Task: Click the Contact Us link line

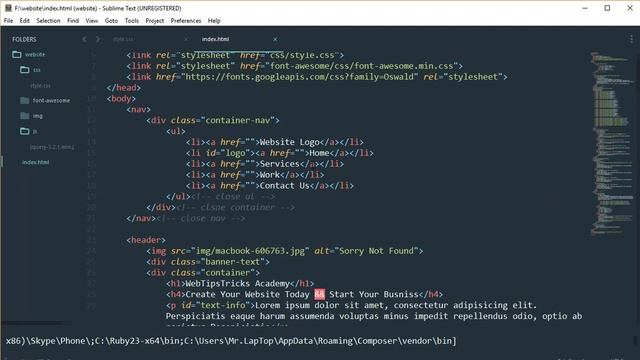Action: 269,186
